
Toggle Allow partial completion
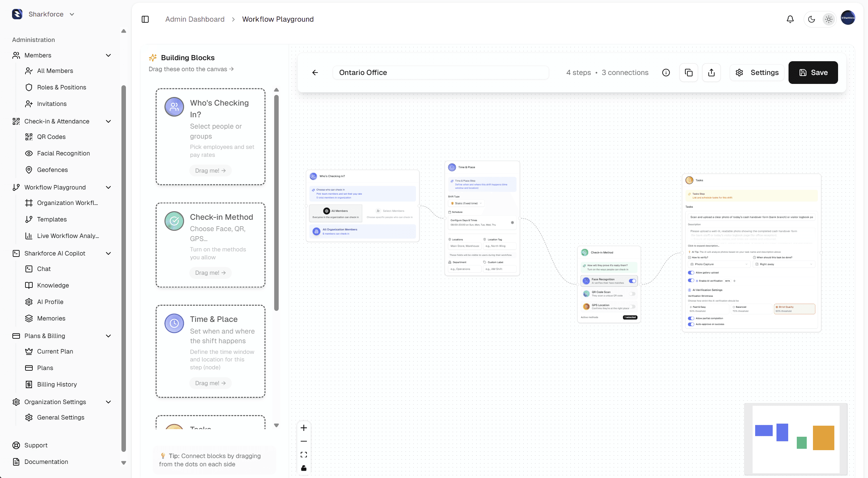691,318
